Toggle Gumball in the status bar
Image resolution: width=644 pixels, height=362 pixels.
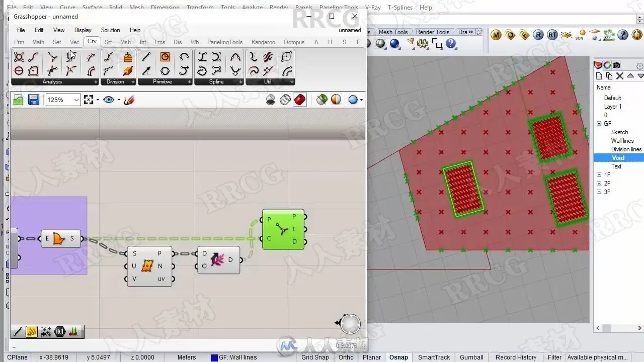point(471,357)
